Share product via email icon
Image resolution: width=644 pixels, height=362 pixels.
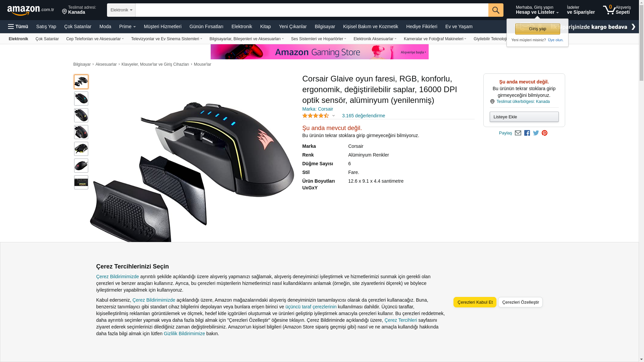[518, 133]
